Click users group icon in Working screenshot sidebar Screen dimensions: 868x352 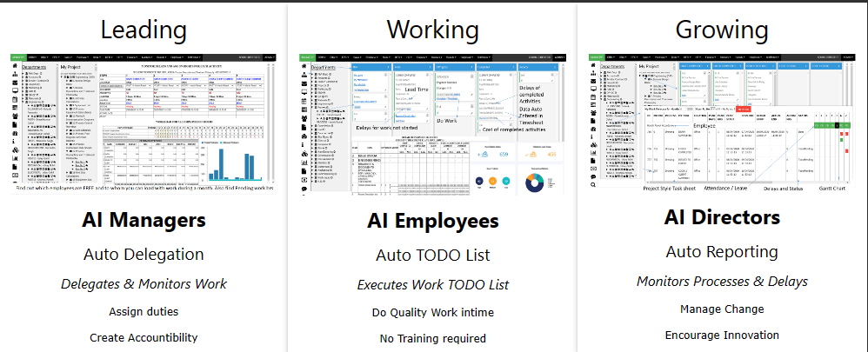click(x=304, y=118)
